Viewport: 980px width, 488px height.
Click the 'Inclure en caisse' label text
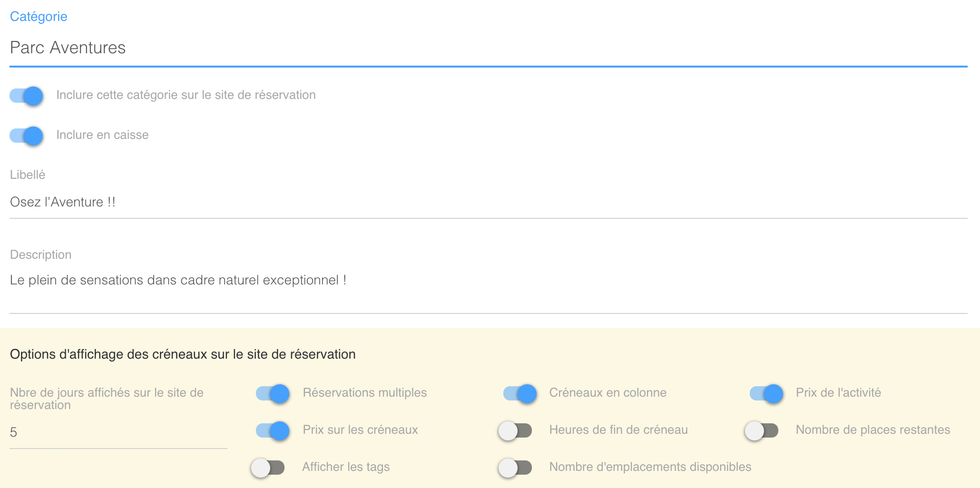(x=102, y=135)
